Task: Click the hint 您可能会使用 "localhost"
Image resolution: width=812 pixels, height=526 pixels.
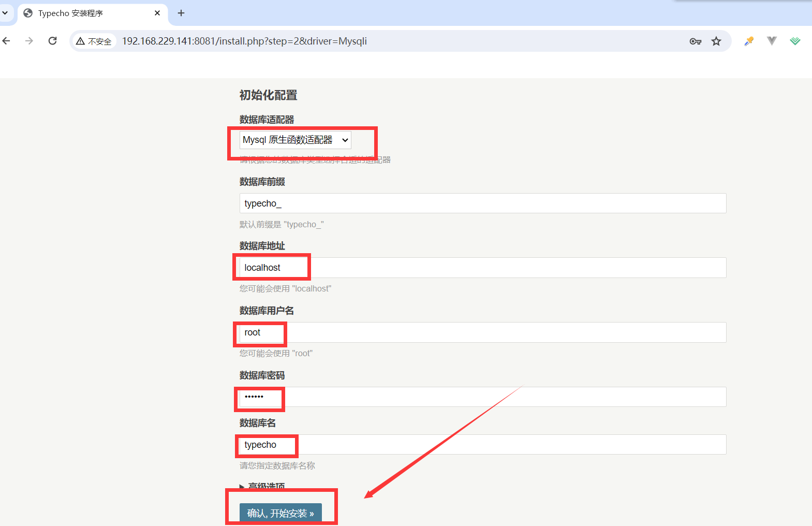Action: click(285, 288)
